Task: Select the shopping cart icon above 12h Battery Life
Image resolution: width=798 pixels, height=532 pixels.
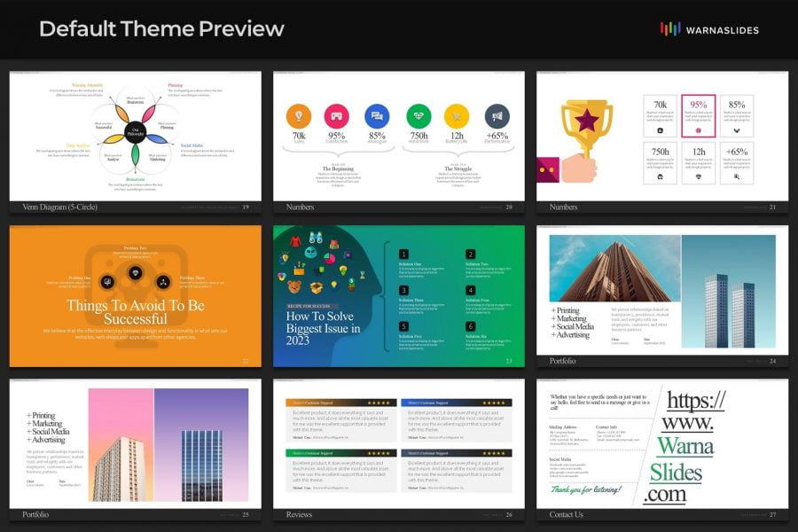Action: click(456, 117)
